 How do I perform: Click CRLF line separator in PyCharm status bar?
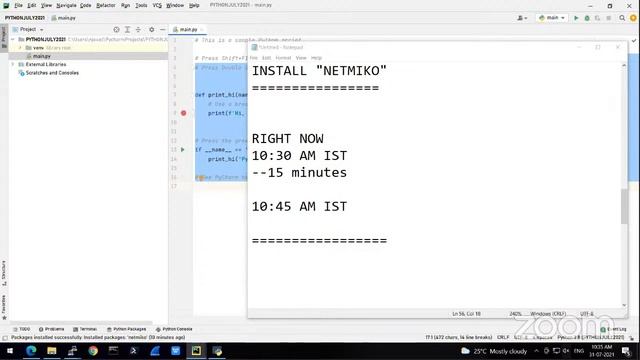[503, 338]
